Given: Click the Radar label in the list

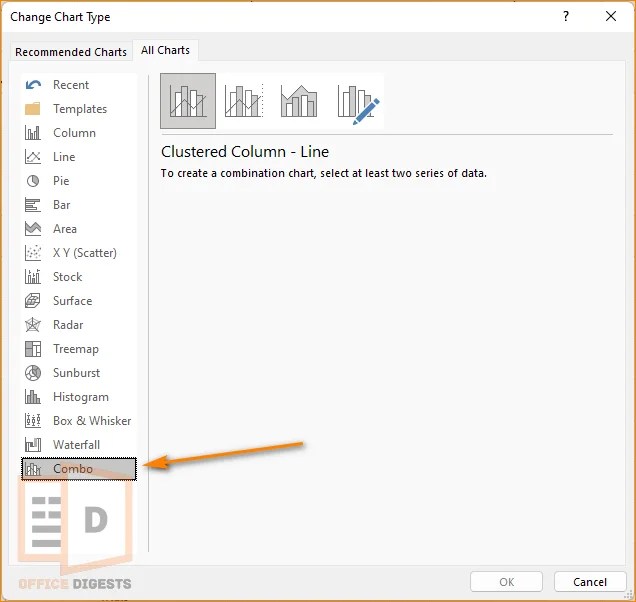Looking at the screenshot, I should coord(68,325).
